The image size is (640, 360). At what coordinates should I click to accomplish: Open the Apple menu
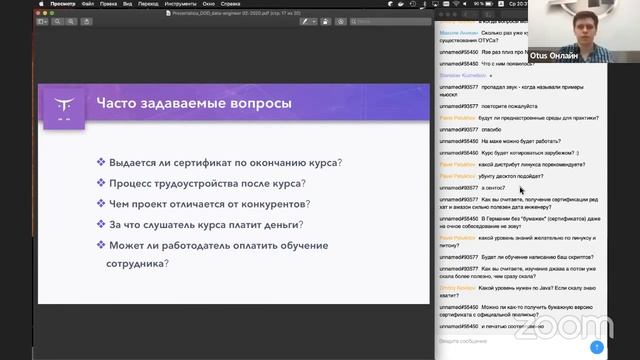pyautogui.click(x=41, y=4)
